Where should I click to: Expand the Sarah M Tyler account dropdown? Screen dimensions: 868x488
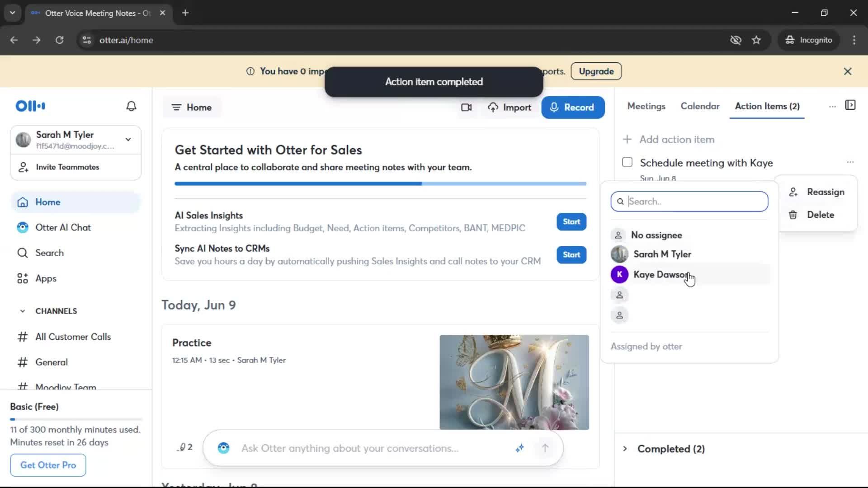point(128,140)
